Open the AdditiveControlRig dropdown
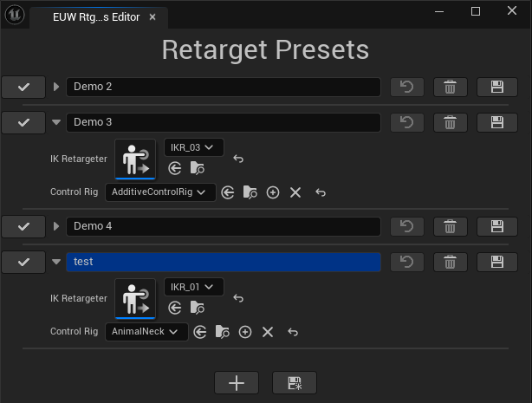532x403 pixels. click(x=160, y=192)
